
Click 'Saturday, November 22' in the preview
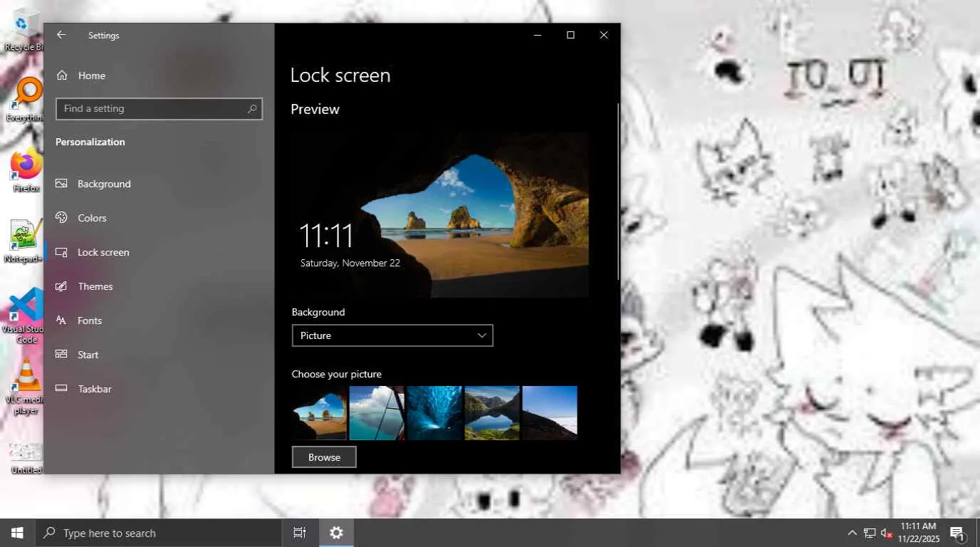coord(350,263)
